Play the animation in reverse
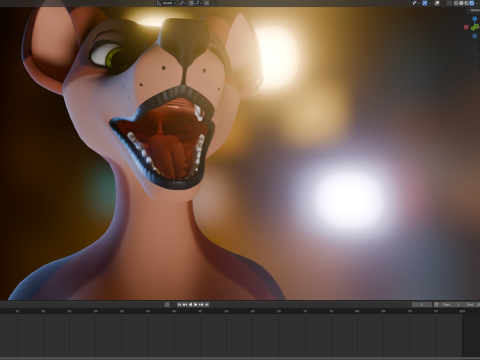The width and height of the screenshot is (480, 360). [x=190, y=304]
